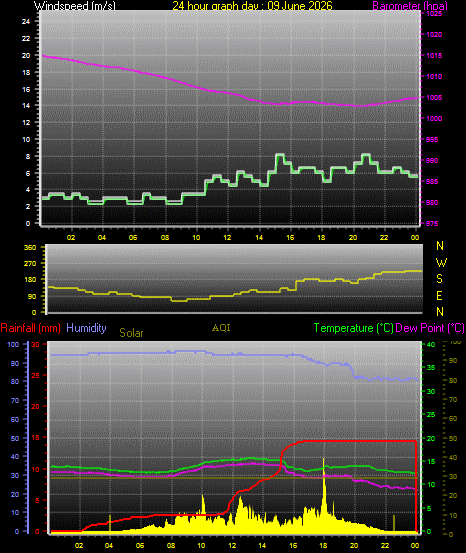Viewport: 466px width, 553px height.
Task: Click the Windspeed (m/s) axis title
Action: point(74,6)
